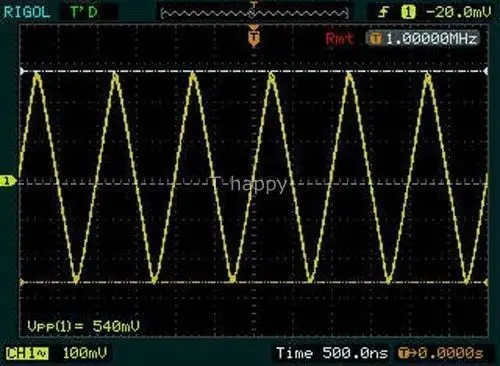Viewport: 500px width, 366px height.
Task: Click the Time 500.0ns timebase readout
Action: tap(332, 353)
